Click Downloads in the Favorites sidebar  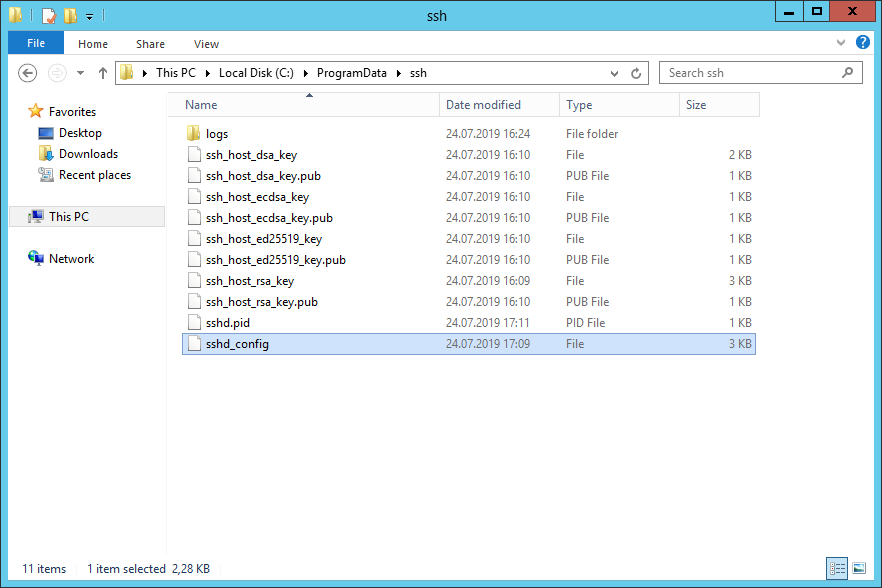click(90, 154)
